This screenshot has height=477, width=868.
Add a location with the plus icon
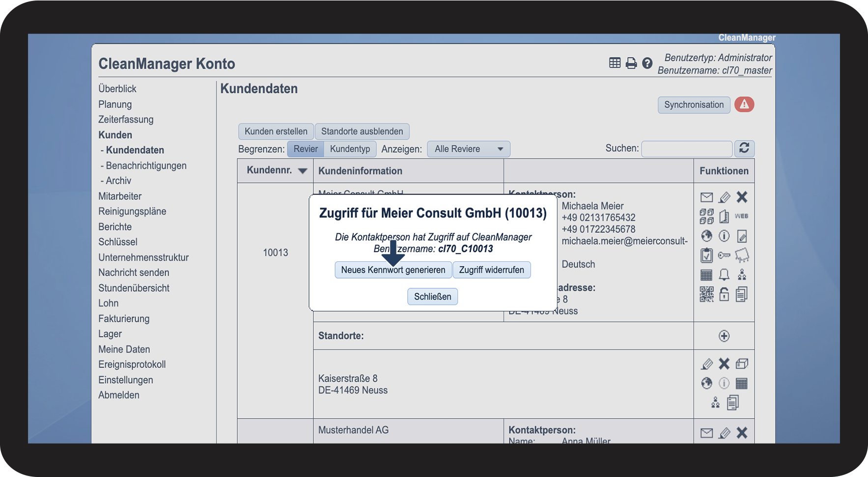point(724,336)
